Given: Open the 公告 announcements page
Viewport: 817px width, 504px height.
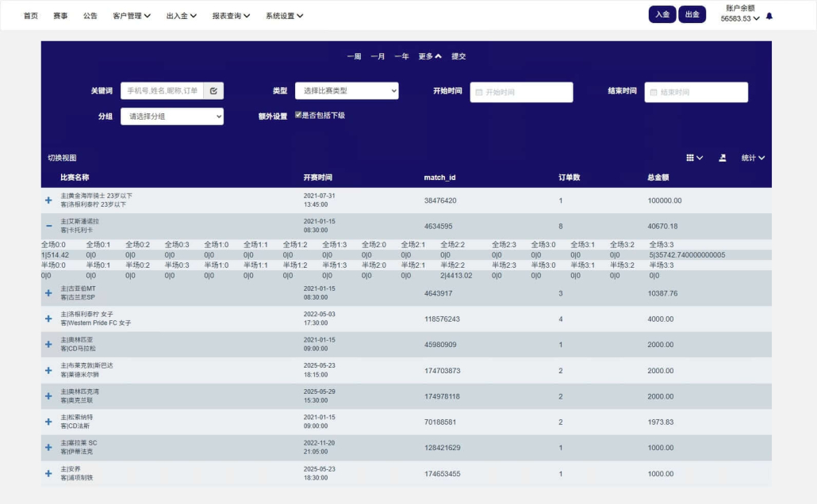Looking at the screenshot, I should tap(90, 16).
